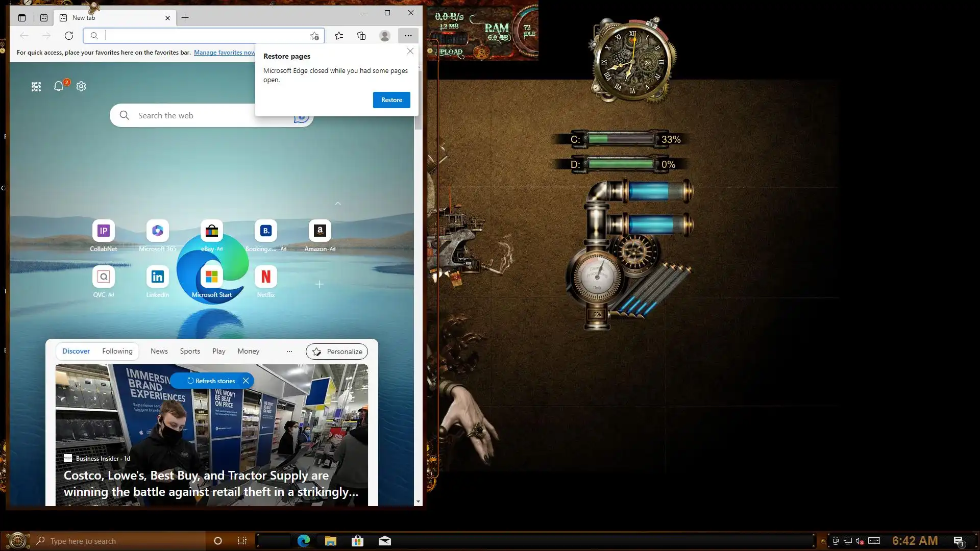Open page settings gear icon
The height and width of the screenshot is (551, 980).
point(81,87)
